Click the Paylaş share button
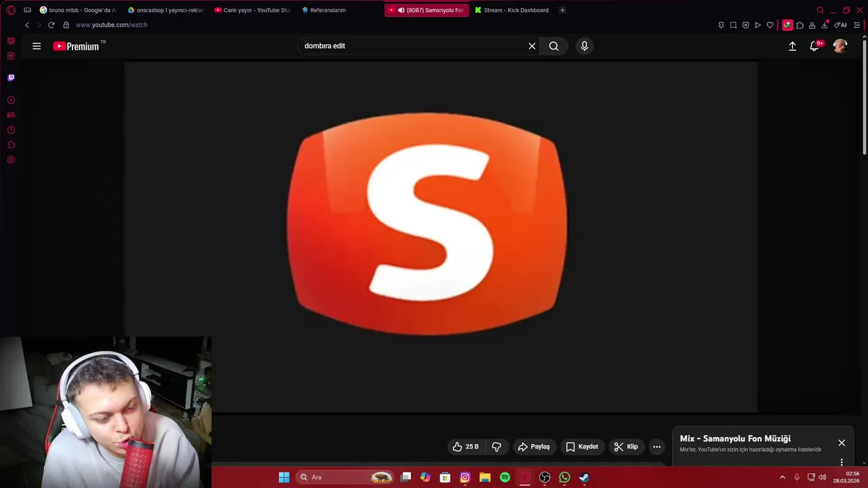This screenshot has height=488, width=868. click(534, 447)
